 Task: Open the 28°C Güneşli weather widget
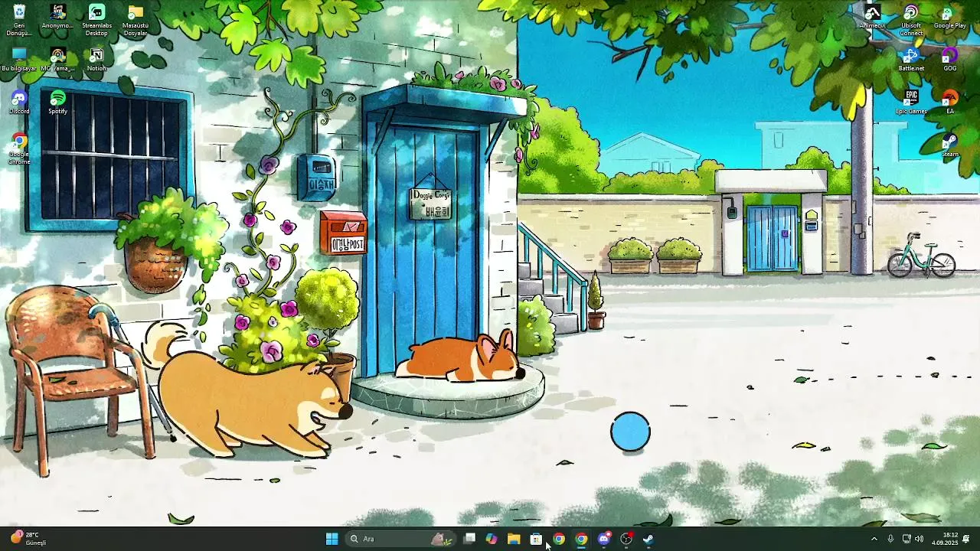(x=28, y=539)
